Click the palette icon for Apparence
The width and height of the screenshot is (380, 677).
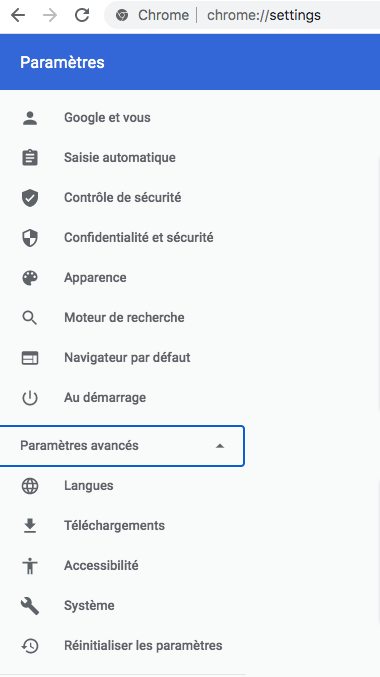[x=30, y=278]
